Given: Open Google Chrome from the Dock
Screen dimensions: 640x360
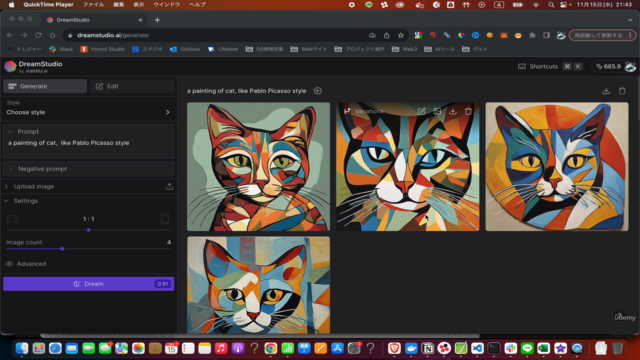Looking at the screenshot, I should pyautogui.click(x=270, y=348).
